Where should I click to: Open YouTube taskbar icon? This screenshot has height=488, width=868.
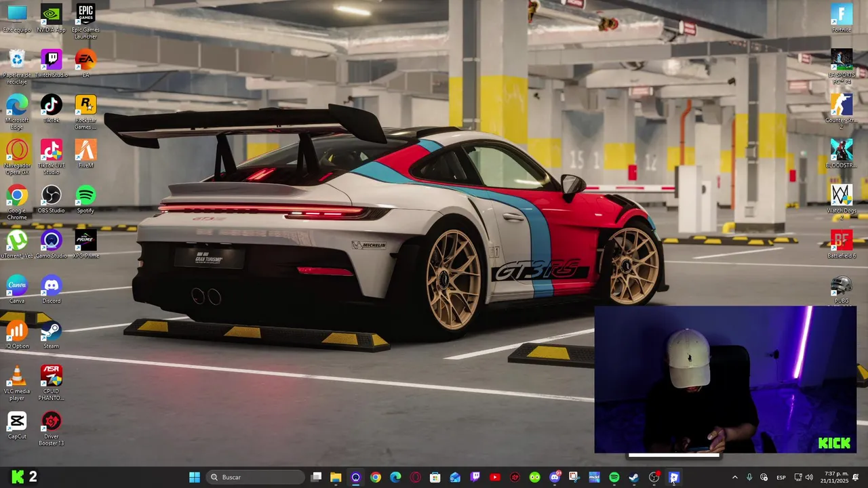pyautogui.click(x=495, y=477)
